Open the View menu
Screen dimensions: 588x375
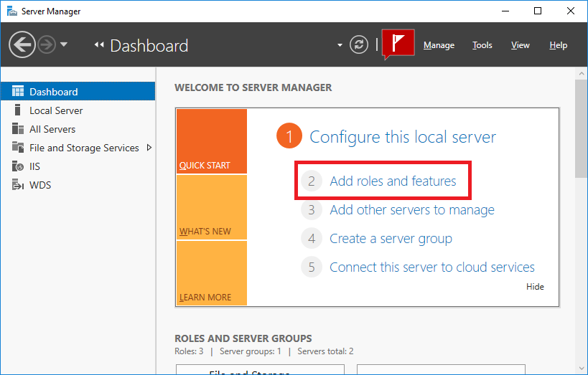[x=520, y=45]
